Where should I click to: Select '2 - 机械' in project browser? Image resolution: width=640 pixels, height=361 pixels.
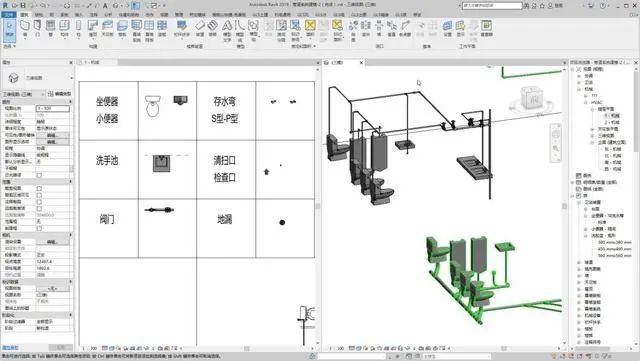point(612,123)
